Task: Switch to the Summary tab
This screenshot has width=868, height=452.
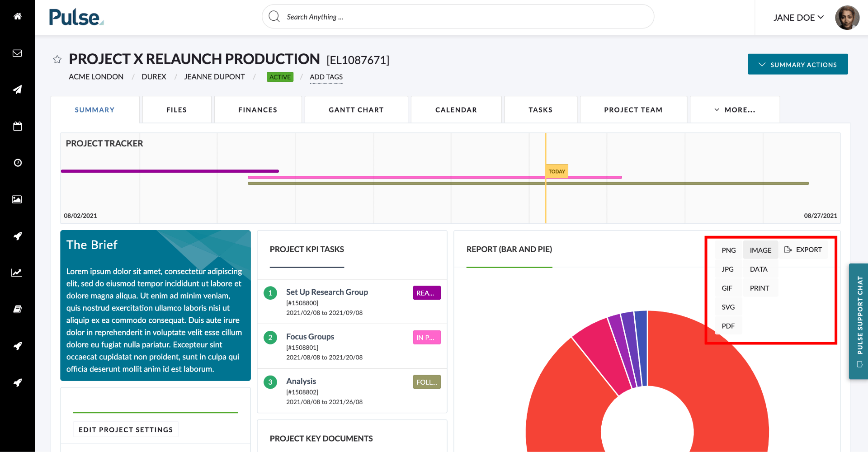Action: click(x=95, y=110)
